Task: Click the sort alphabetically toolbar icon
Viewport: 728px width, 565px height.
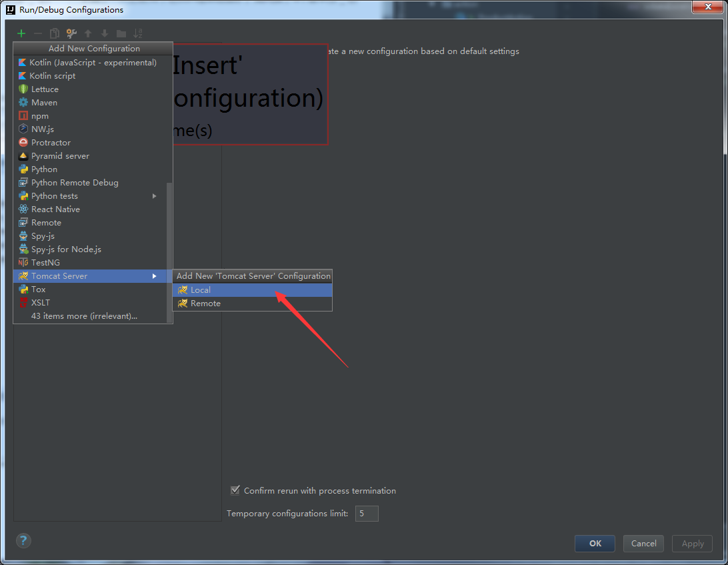Action: pyautogui.click(x=138, y=33)
